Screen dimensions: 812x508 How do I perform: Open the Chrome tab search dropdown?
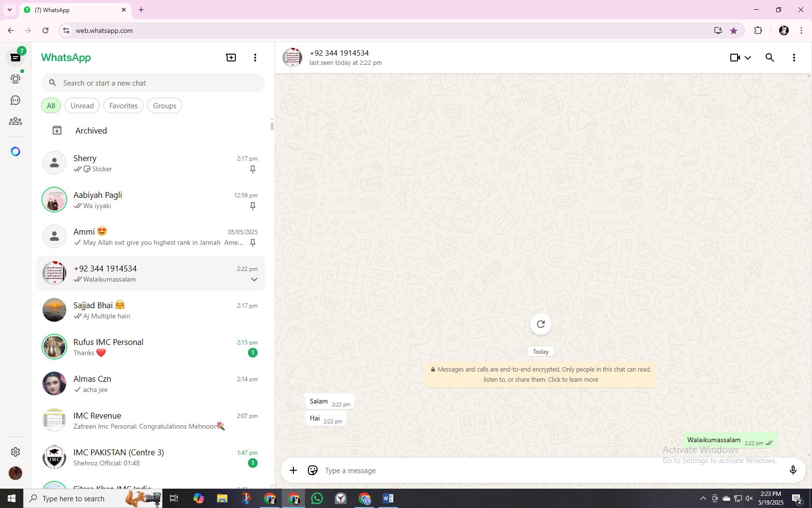pyautogui.click(x=9, y=10)
